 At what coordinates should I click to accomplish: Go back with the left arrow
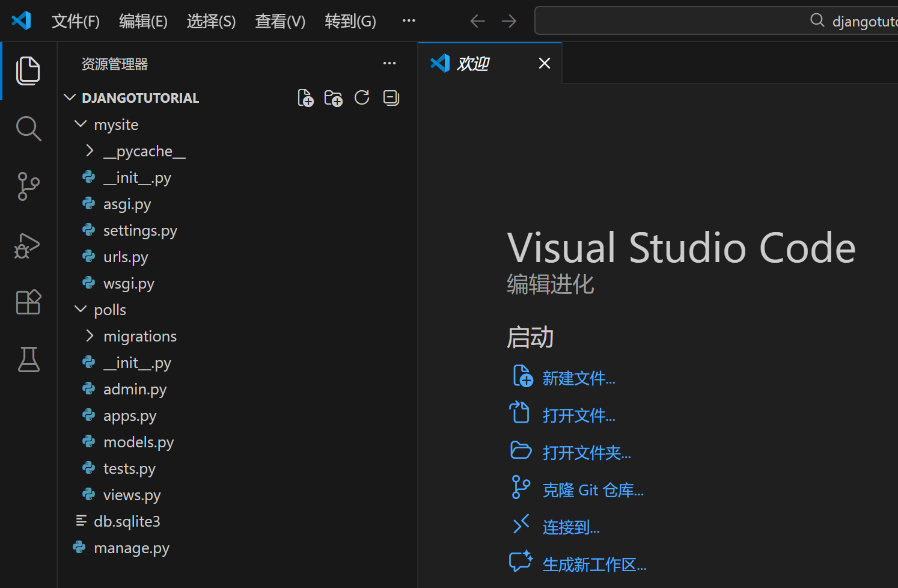(x=478, y=21)
